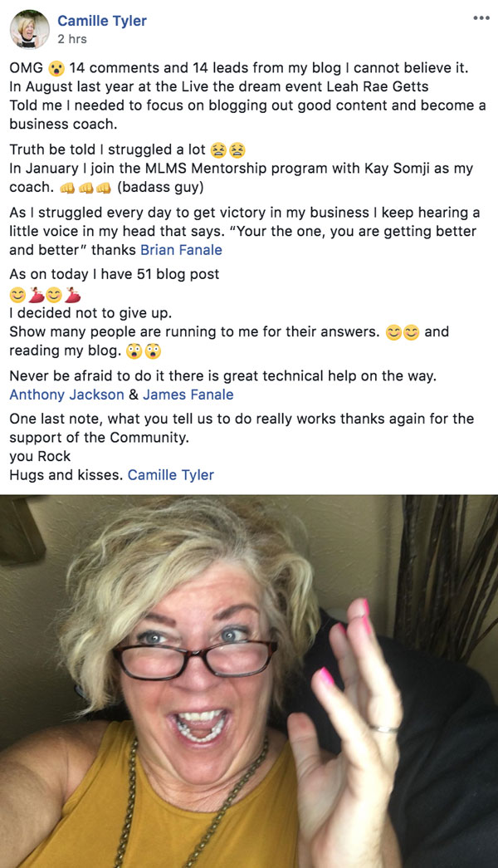This screenshot has width=498, height=868.
Task: Click the 2 hrs timestamp
Action: tap(72, 39)
